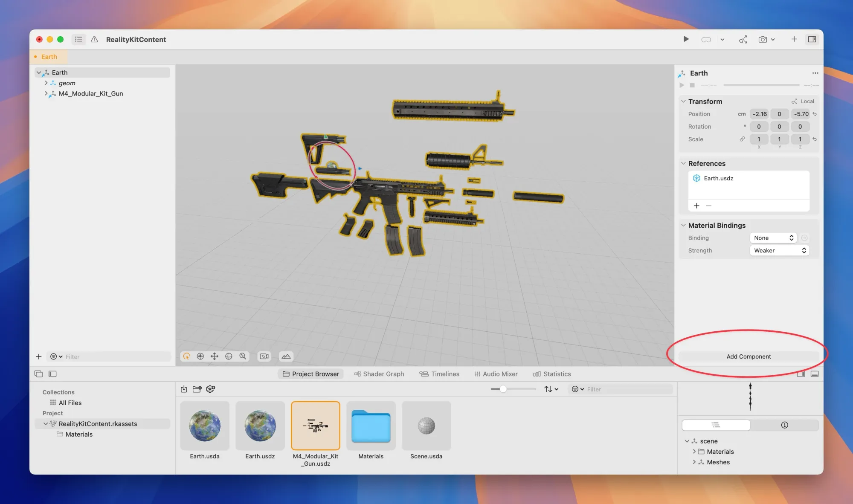Viewport: 853px width, 504px height.
Task: Select All Files in Collections
Action: click(70, 403)
